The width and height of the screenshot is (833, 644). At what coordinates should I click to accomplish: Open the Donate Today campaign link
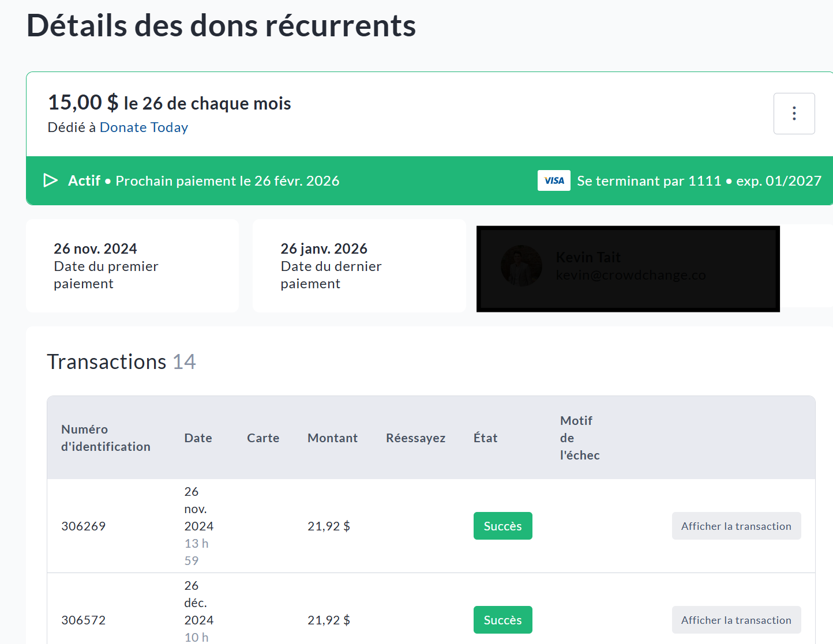pos(144,127)
